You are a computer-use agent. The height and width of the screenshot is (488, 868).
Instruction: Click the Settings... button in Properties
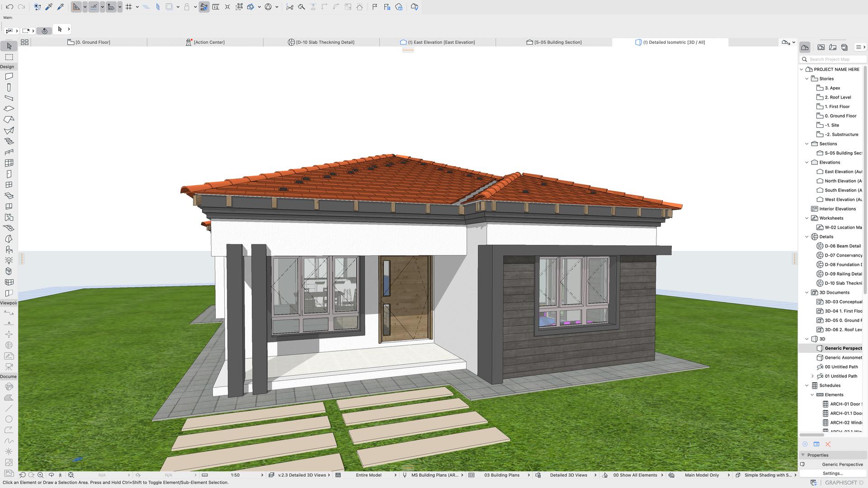point(832,473)
